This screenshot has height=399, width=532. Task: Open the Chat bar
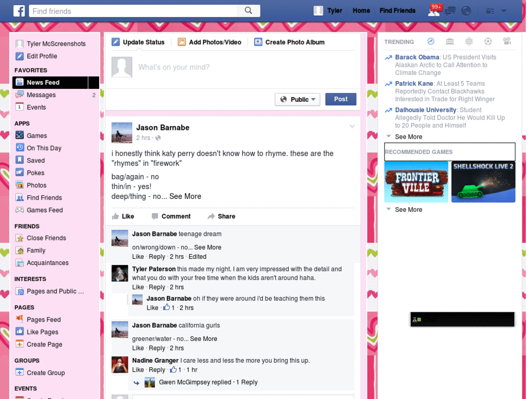point(462,320)
